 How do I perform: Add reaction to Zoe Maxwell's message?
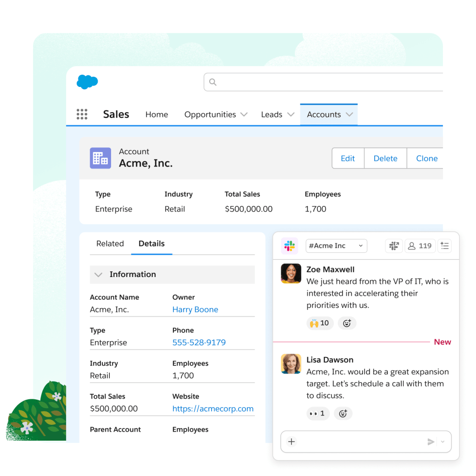[x=347, y=323]
